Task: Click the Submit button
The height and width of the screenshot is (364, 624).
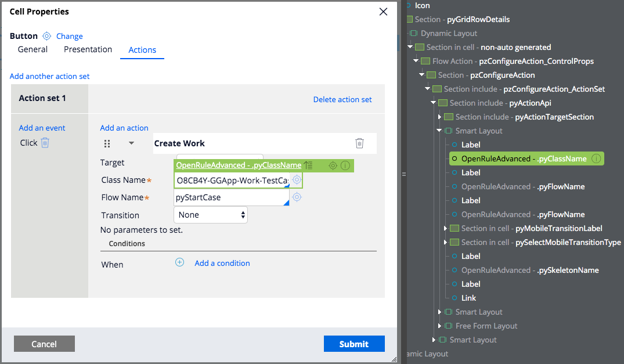Action: click(x=354, y=344)
